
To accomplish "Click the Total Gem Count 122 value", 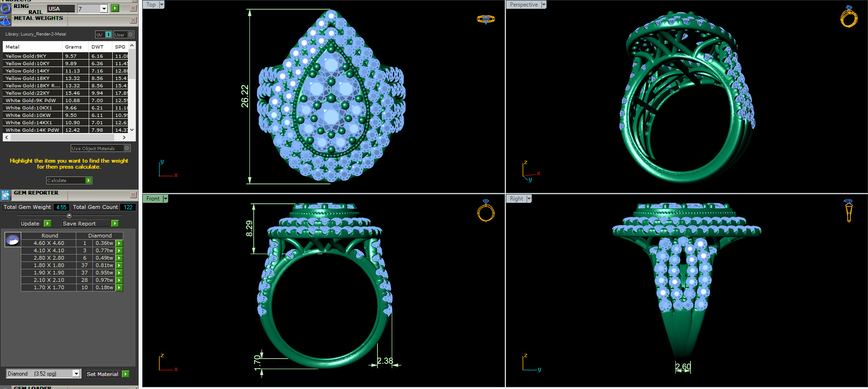I will point(128,207).
